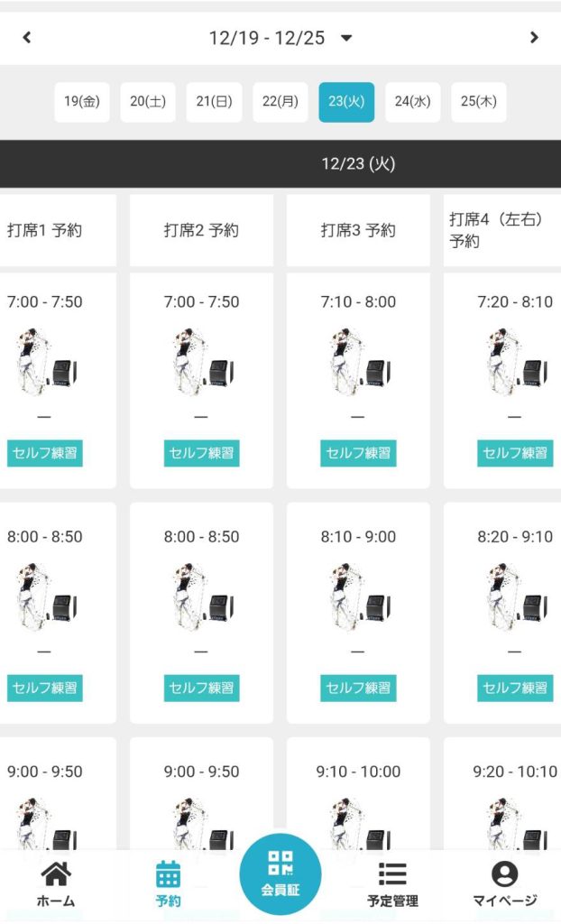Choose the 25(木) date tab
The width and height of the screenshot is (561, 924).
click(479, 102)
